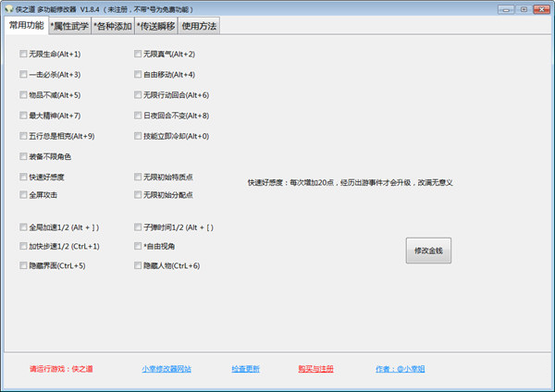Enable 无限生命 (Alt+1) checkbox
This screenshot has height=392, width=555.
23,55
